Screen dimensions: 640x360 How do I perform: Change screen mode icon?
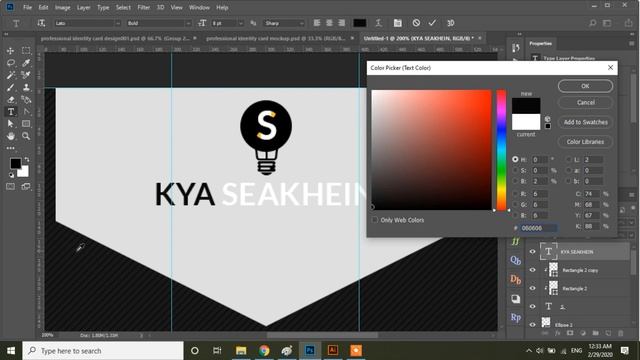point(26,187)
